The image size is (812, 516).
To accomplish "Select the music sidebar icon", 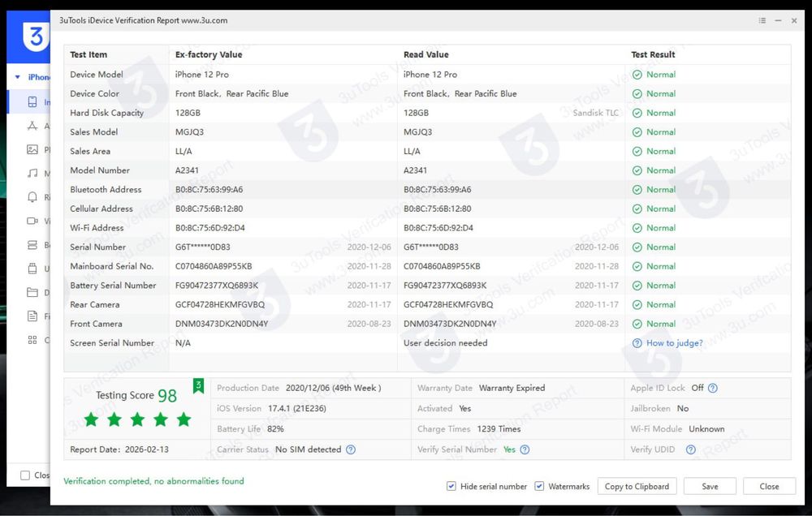I will (x=32, y=173).
